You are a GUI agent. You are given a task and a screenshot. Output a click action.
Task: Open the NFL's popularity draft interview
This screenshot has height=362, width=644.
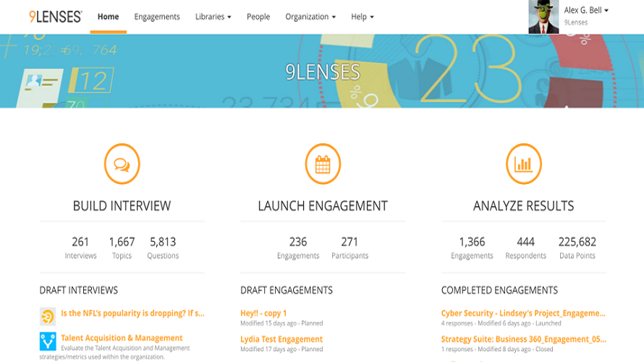coord(132,313)
